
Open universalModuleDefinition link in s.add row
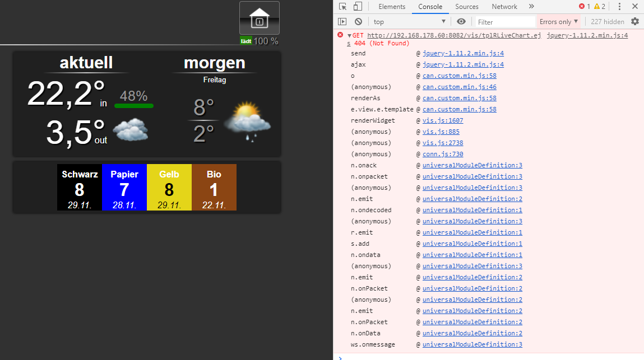(x=472, y=244)
